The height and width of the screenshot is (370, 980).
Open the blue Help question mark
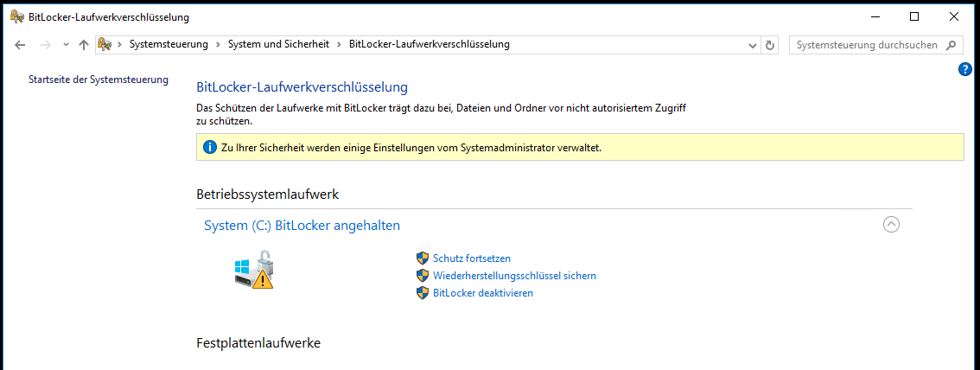coord(964,69)
